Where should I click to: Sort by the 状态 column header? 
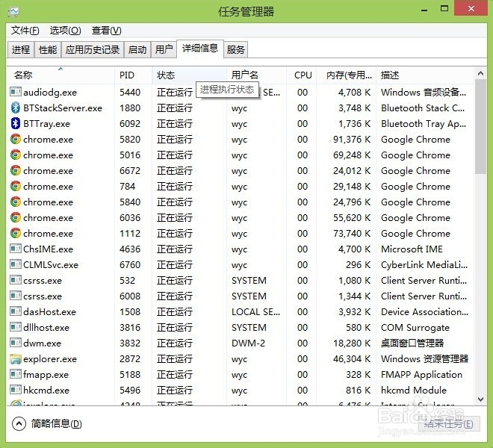(190, 75)
